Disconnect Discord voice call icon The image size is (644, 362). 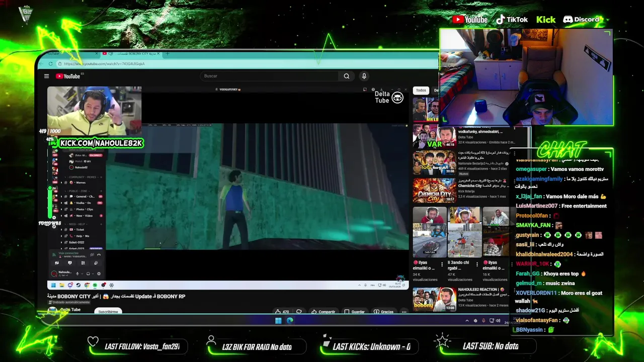point(99,255)
